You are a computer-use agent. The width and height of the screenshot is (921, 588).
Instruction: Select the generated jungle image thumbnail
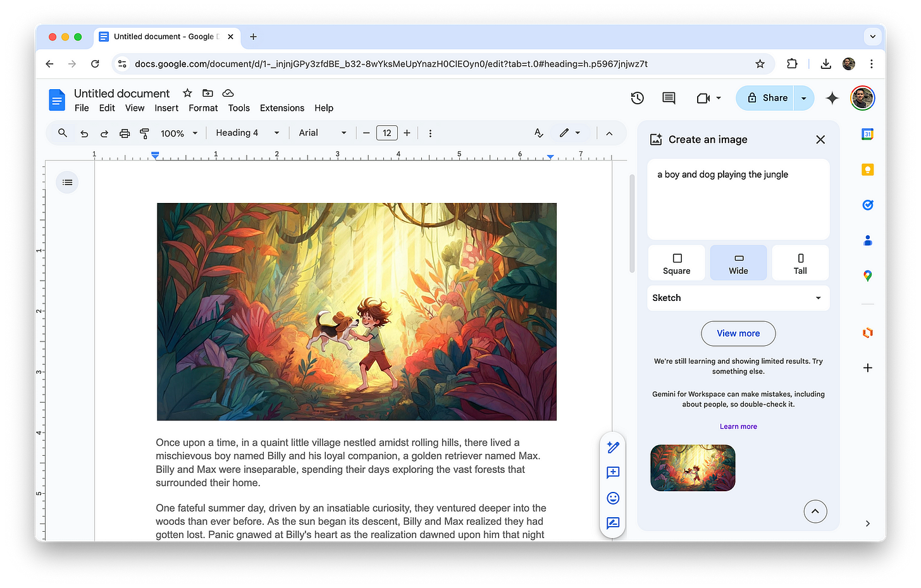point(693,468)
